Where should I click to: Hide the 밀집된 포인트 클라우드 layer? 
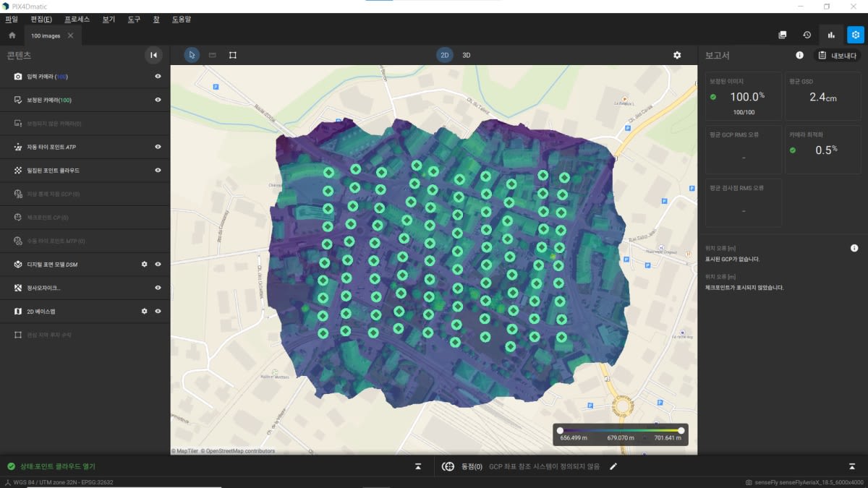pyautogui.click(x=158, y=170)
